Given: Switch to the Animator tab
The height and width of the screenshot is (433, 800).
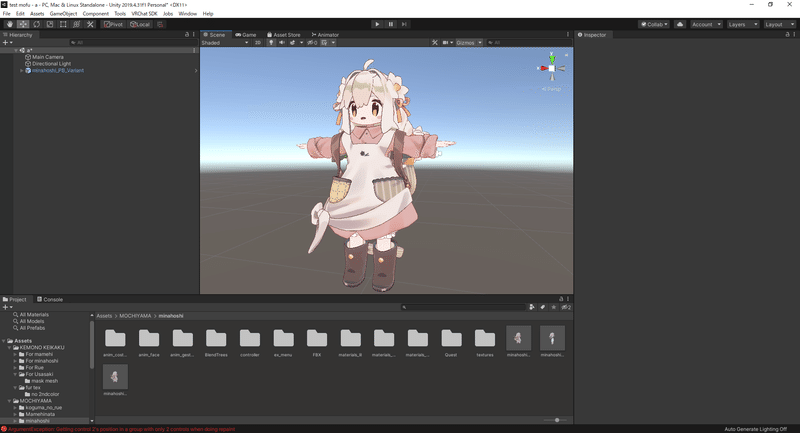Looking at the screenshot, I should pyautogui.click(x=325, y=35).
